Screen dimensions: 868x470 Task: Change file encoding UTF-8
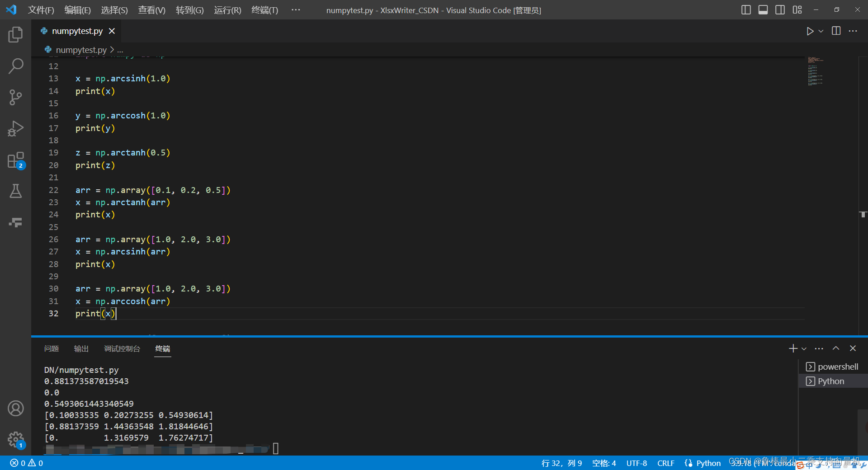click(x=637, y=463)
